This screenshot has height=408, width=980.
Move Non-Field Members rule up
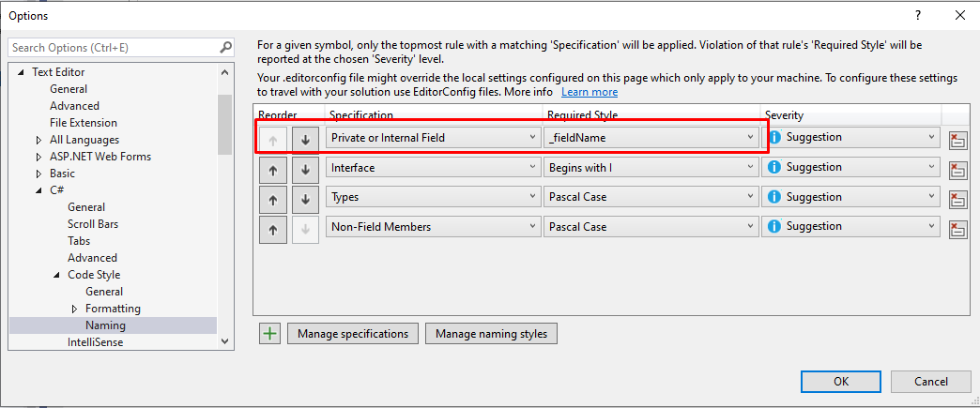272,229
